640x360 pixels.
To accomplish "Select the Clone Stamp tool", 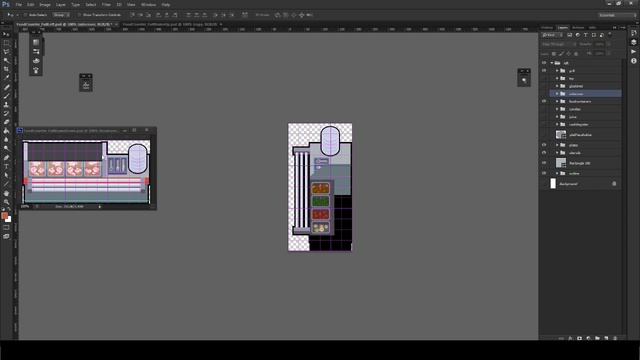I will pos(6,104).
